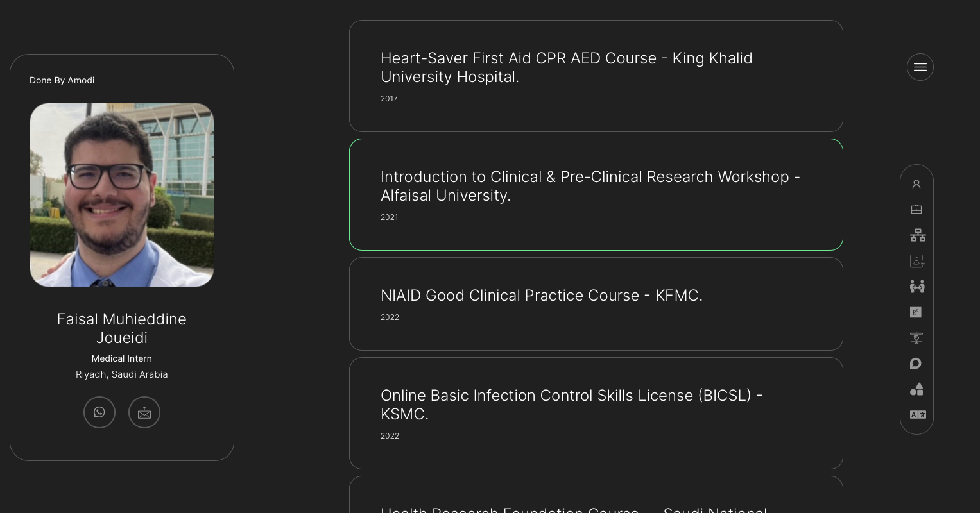The height and width of the screenshot is (513, 980).
Task: Click the person profile icon in sidebar
Action: click(916, 184)
